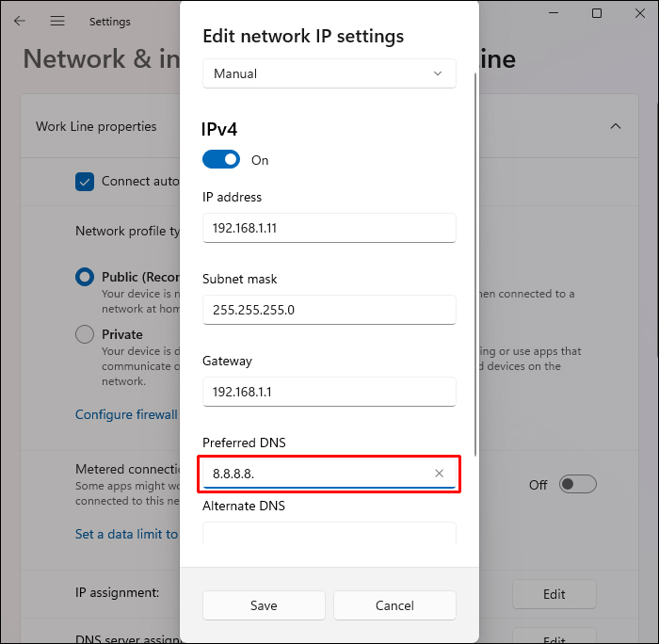The height and width of the screenshot is (644, 659).
Task: Collapse the Work Line properties section
Action: [x=616, y=126]
